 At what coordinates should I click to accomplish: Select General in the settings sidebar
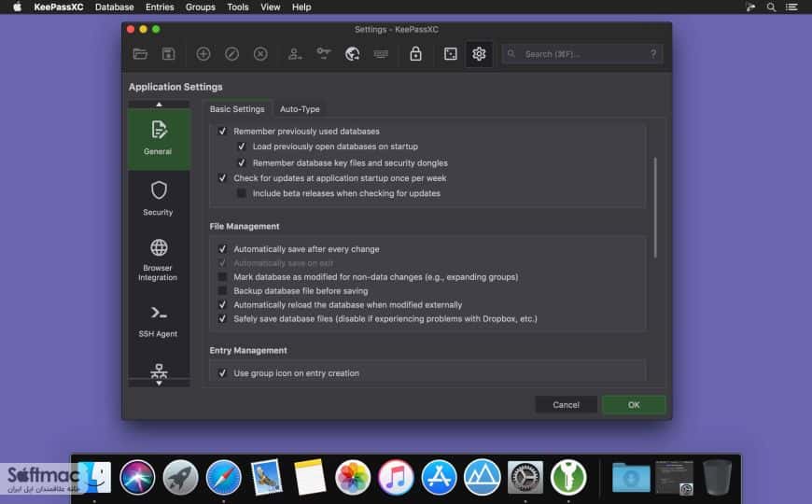pos(159,139)
